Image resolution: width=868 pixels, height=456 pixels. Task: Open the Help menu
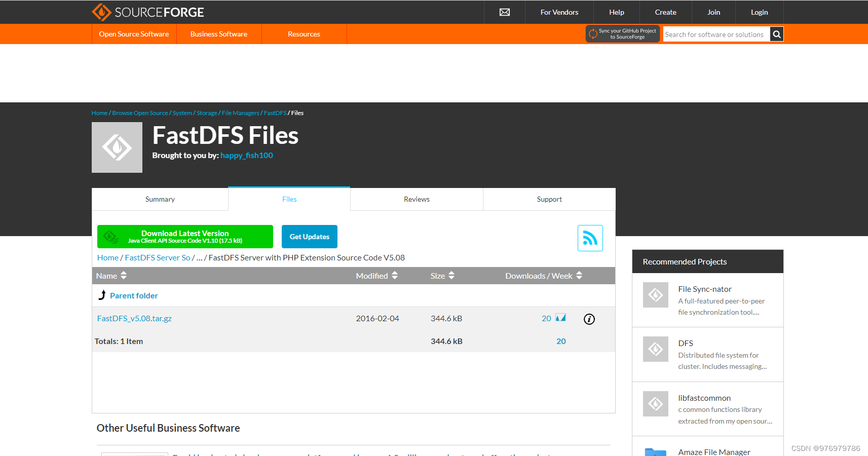617,12
